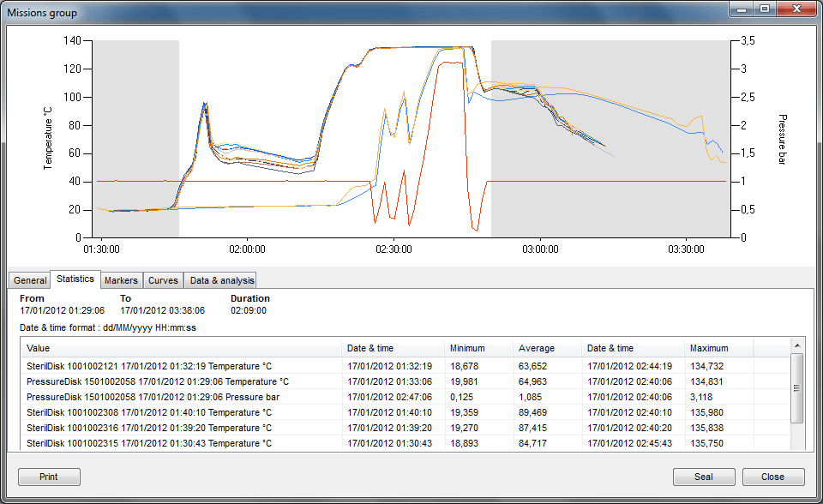This screenshot has height=504, width=823.
Task: Open the Statistics tab
Action: 75,279
